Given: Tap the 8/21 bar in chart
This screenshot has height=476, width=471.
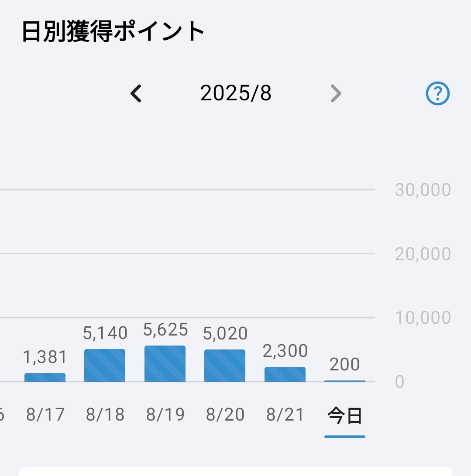Looking at the screenshot, I should 285,374.
